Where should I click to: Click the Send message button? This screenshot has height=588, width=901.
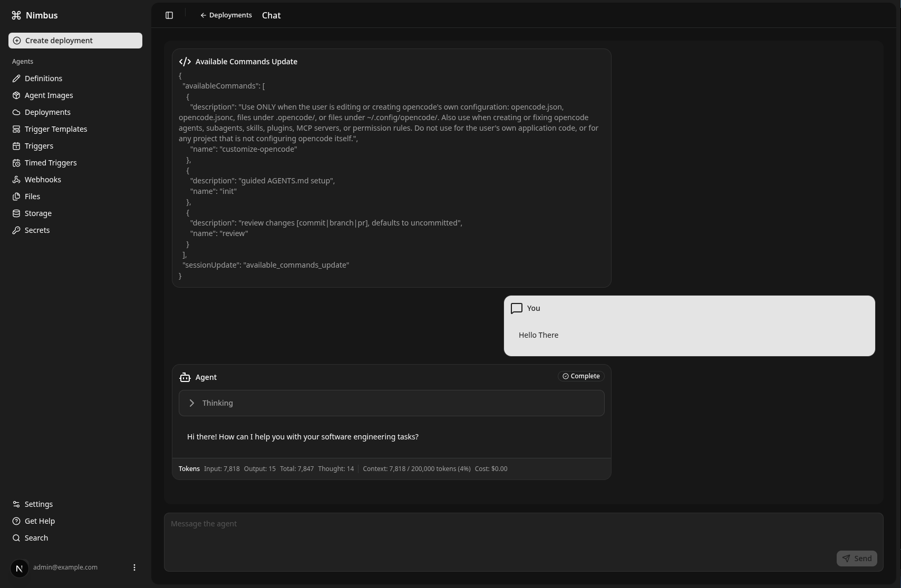(x=857, y=558)
